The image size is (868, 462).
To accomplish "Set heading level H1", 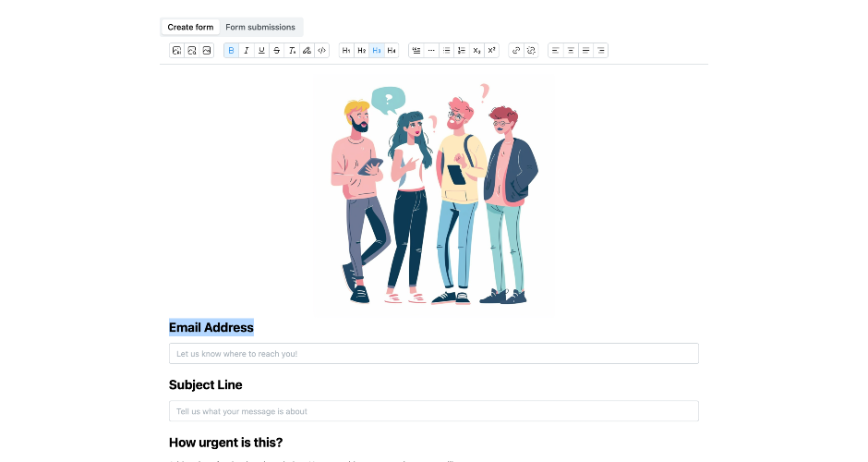I will [x=346, y=51].
